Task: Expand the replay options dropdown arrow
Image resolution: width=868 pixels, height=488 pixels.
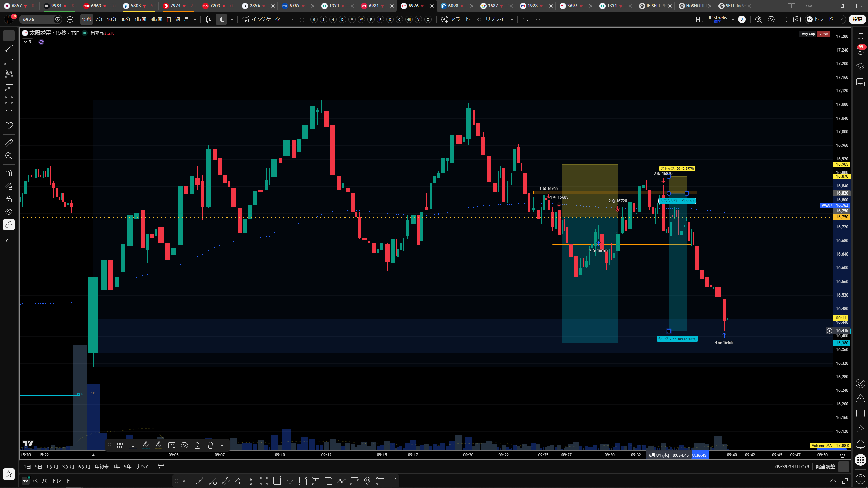Action: tap(512, 19)
